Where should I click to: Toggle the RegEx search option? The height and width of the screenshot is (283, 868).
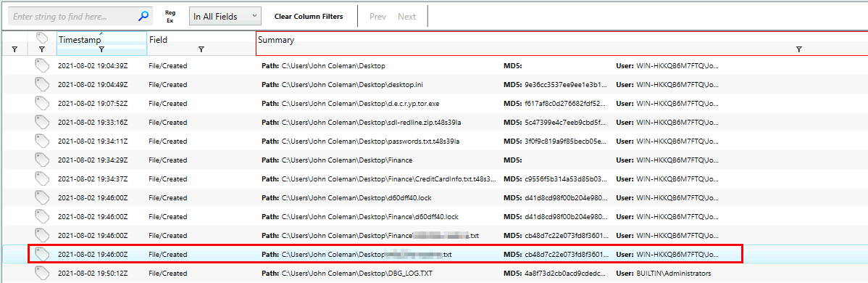pyautogui.click(x=170, y=17)
